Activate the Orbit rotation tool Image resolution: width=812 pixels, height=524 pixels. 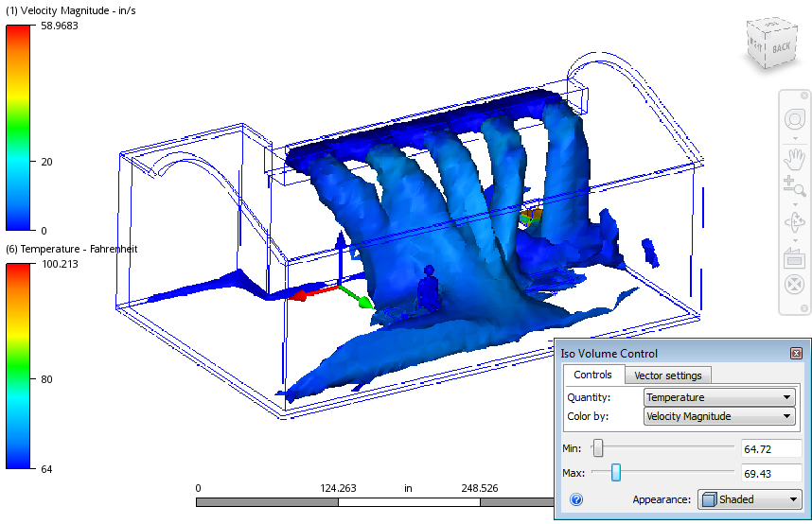pyautogui.click(x=794, y=222)
